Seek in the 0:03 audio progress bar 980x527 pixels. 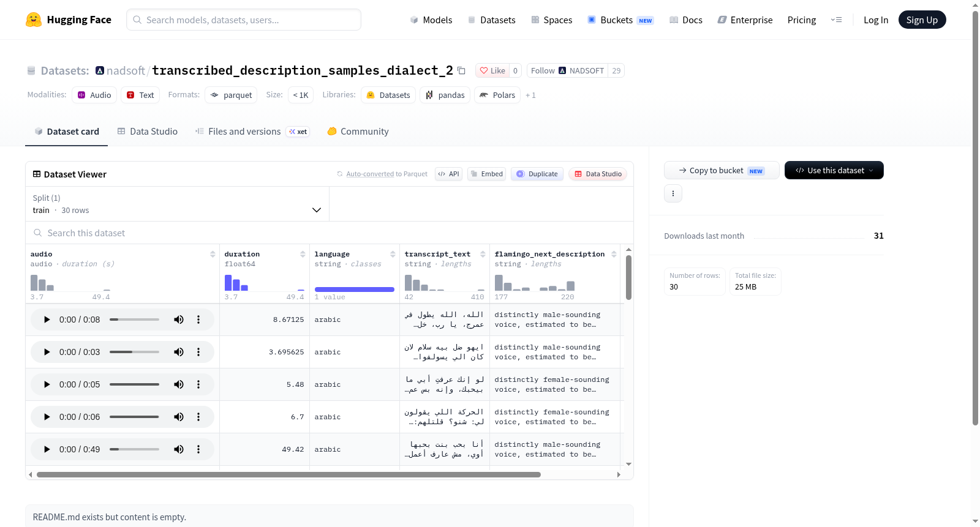pos(134,352)
